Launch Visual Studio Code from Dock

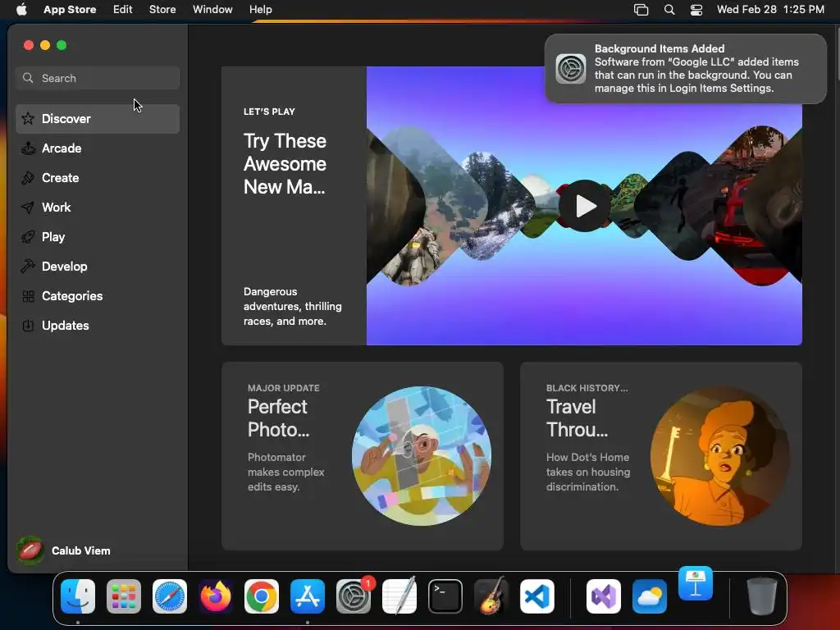click(537, 596)
